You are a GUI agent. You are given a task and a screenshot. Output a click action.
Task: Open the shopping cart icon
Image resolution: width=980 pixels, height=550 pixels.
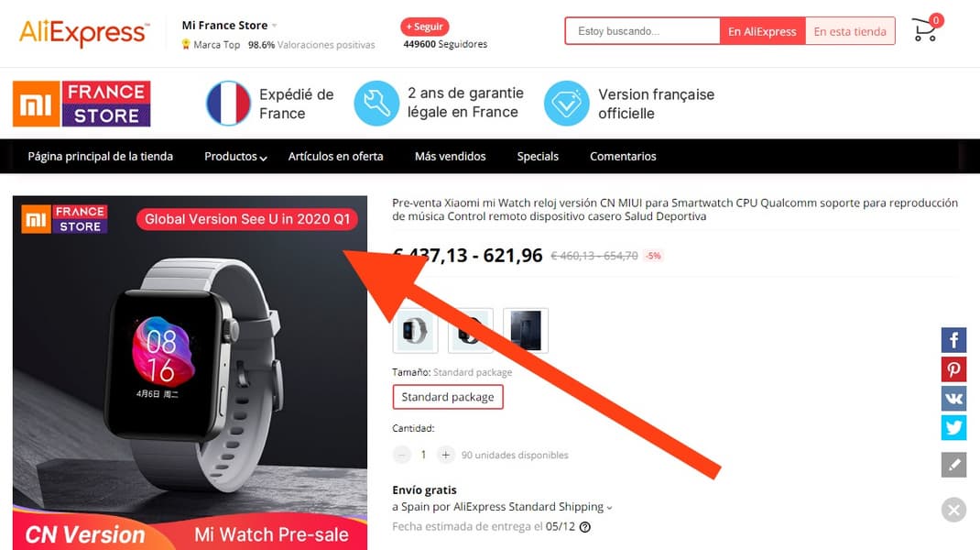(x=926, y=29)
